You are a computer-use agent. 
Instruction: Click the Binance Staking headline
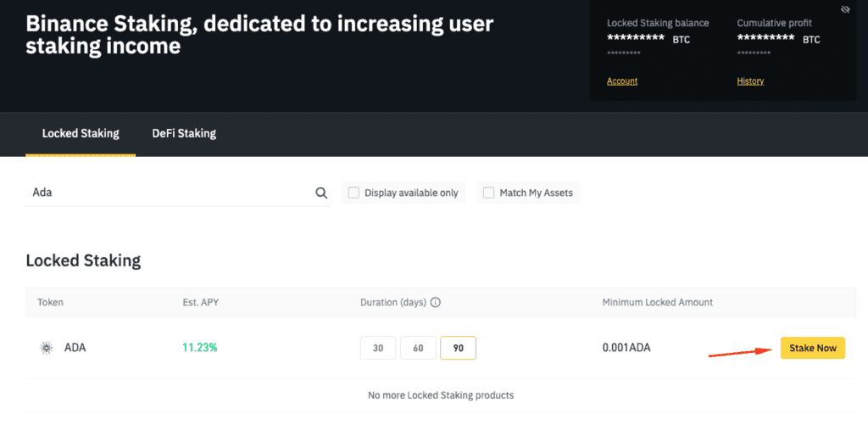[x=259, y=35]
